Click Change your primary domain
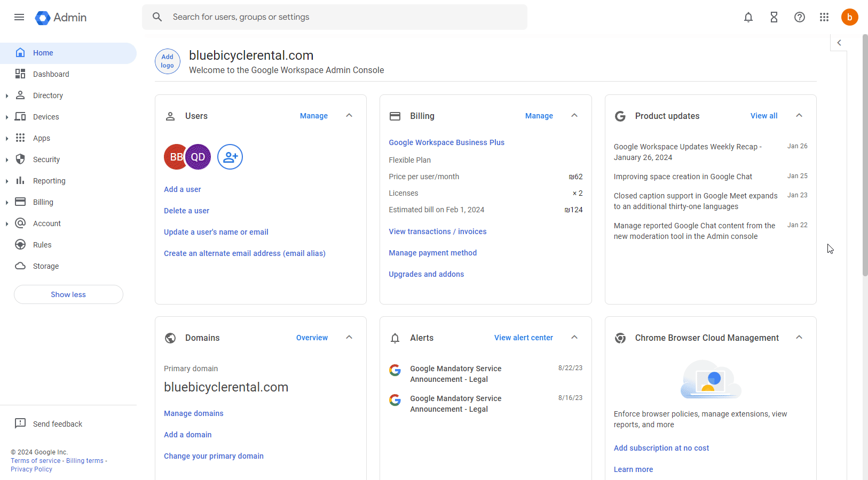 214,456
